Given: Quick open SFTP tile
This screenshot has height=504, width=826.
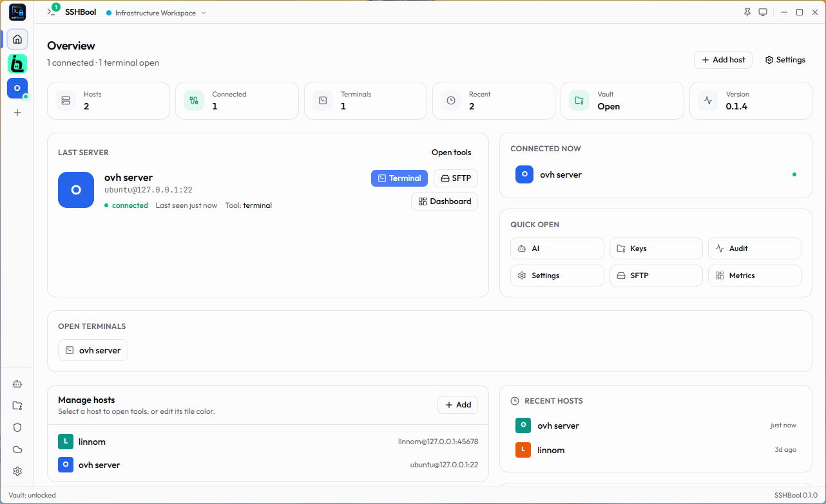Looking at the screenshot, I should [x=656, y=275].
